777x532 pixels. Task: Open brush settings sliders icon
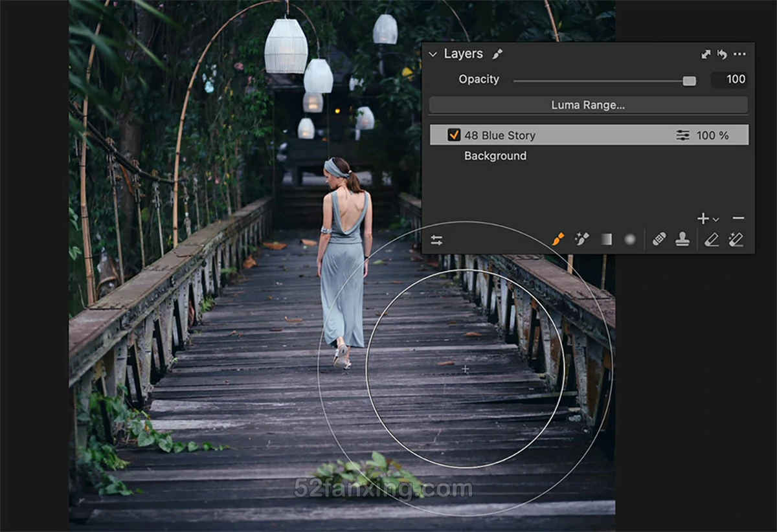coord(436,240)
